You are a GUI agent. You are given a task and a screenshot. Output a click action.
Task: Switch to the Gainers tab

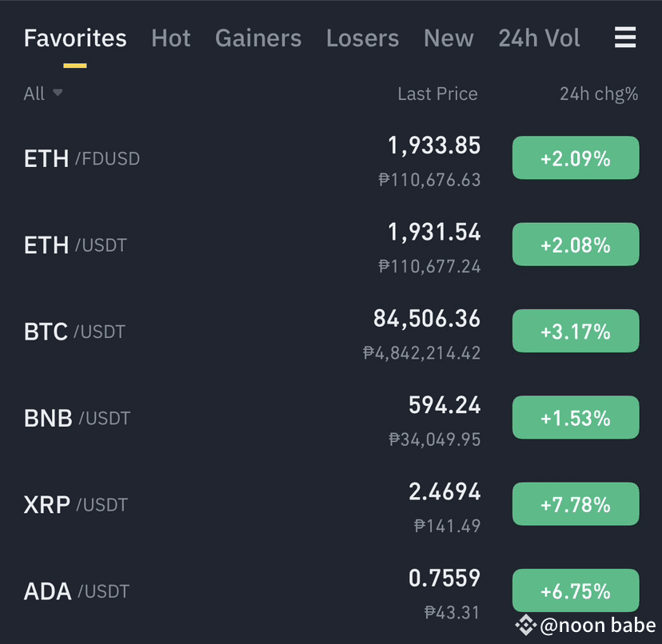coord(258,38)
